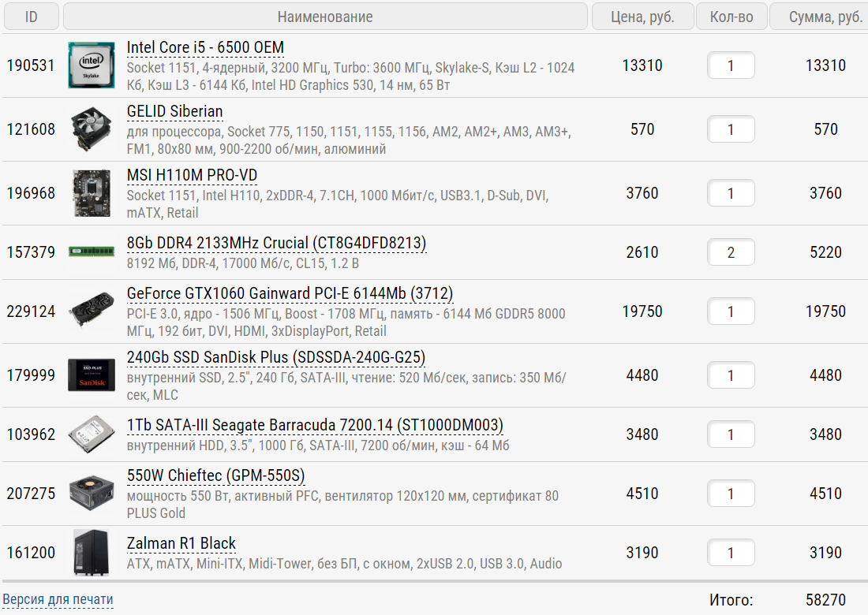The width and height of the screenshot is (868, 615).
Task: Open the GELID Siberian product link
Action: [x=175, y=112]
